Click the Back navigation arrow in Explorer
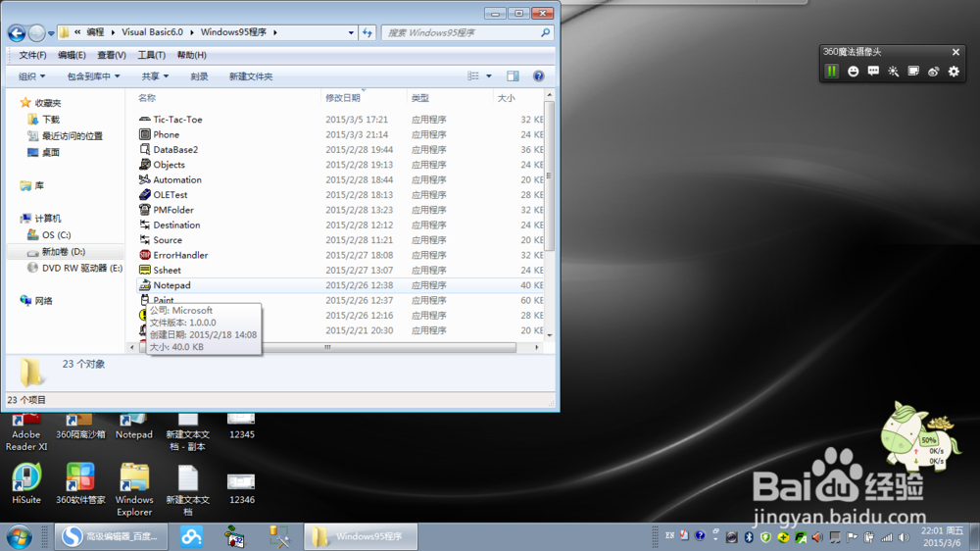This screenshot has height=551, width=980. pyautogui.click(x=17, y=32)
